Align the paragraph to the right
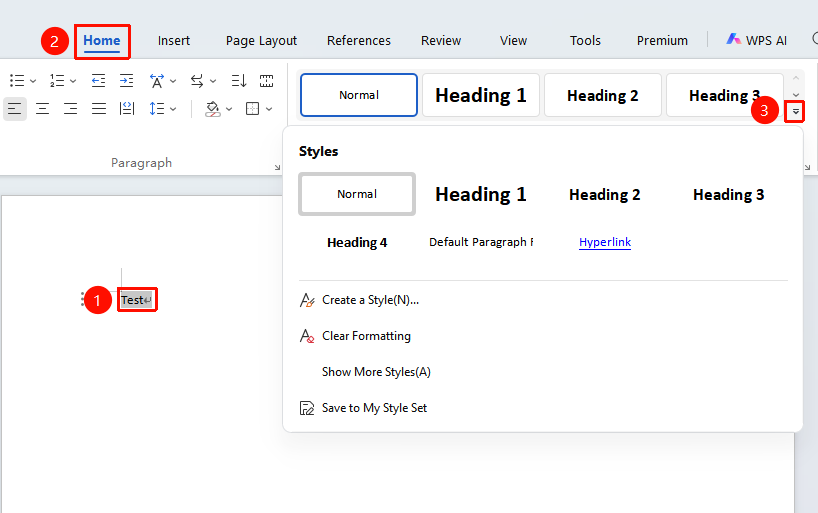 pos(70,109)
